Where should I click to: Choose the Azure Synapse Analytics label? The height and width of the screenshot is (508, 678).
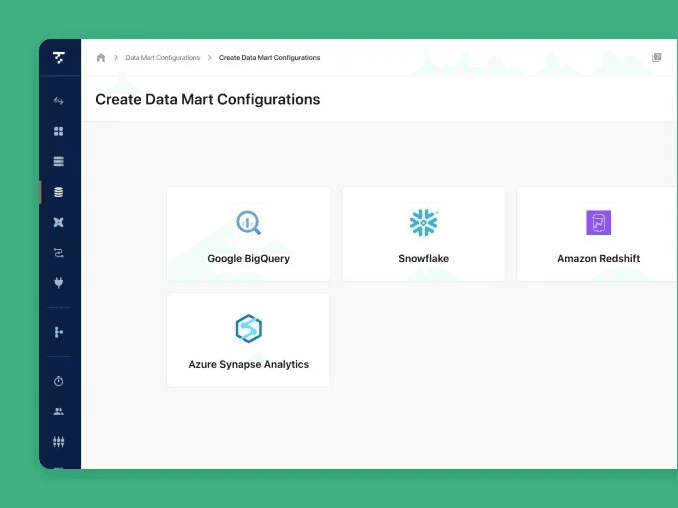click(x=249, y=364)
